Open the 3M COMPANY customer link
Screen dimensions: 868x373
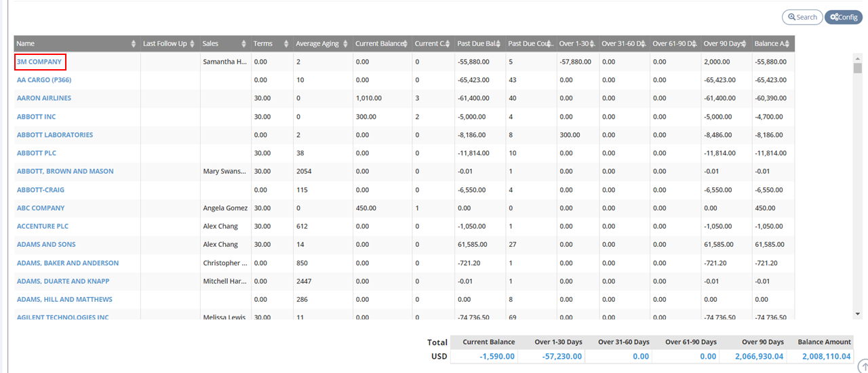tap(39, 62)
